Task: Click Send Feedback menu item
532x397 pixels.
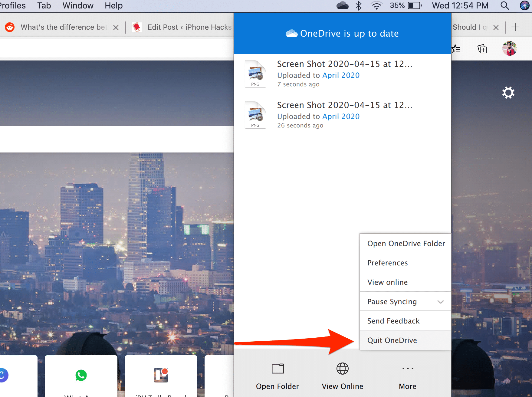Action: coord(393,321)
